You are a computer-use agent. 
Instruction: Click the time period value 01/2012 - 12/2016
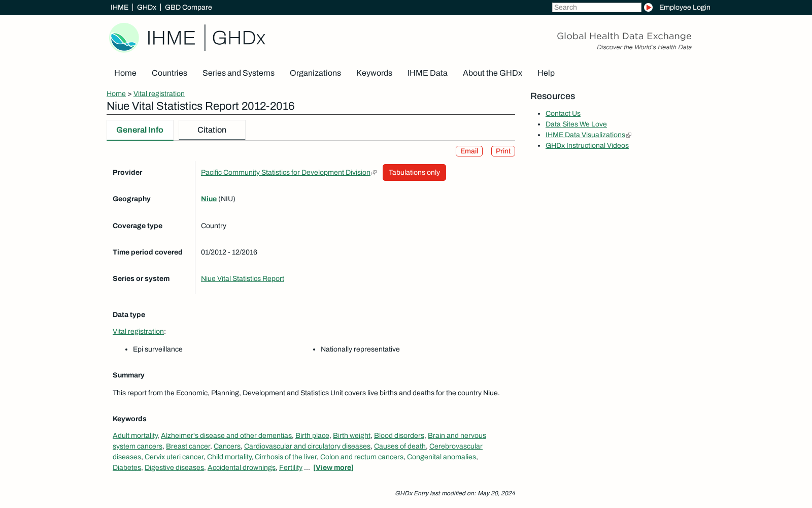pos(229,252)
